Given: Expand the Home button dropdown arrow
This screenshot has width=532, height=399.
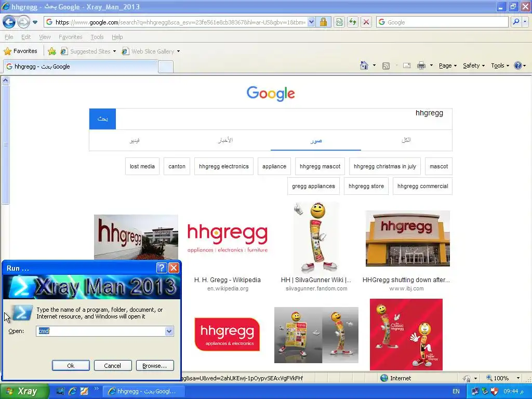Looking at the screenshot, I should coord(374,65).
